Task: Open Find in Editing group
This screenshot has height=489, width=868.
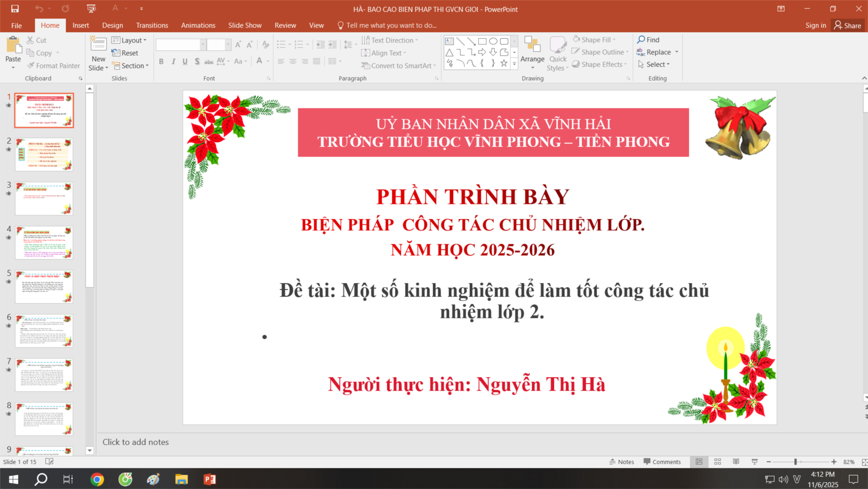Action: (x=648, y=40)
